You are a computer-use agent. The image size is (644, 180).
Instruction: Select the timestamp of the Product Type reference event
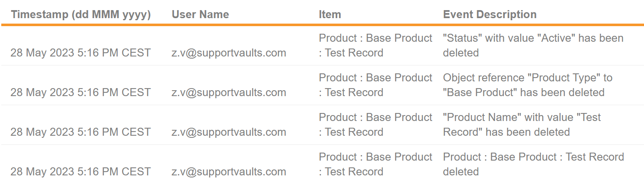tap(80, 93)
